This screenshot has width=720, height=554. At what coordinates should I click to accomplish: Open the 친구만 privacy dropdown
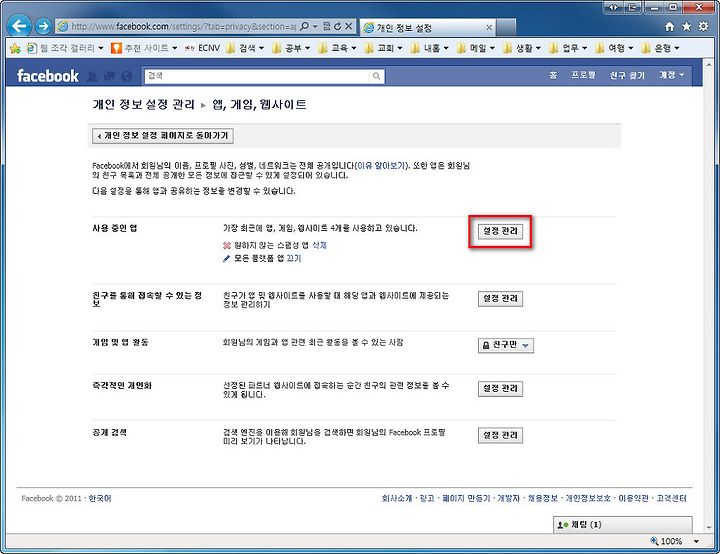click(x=506, y=345)
